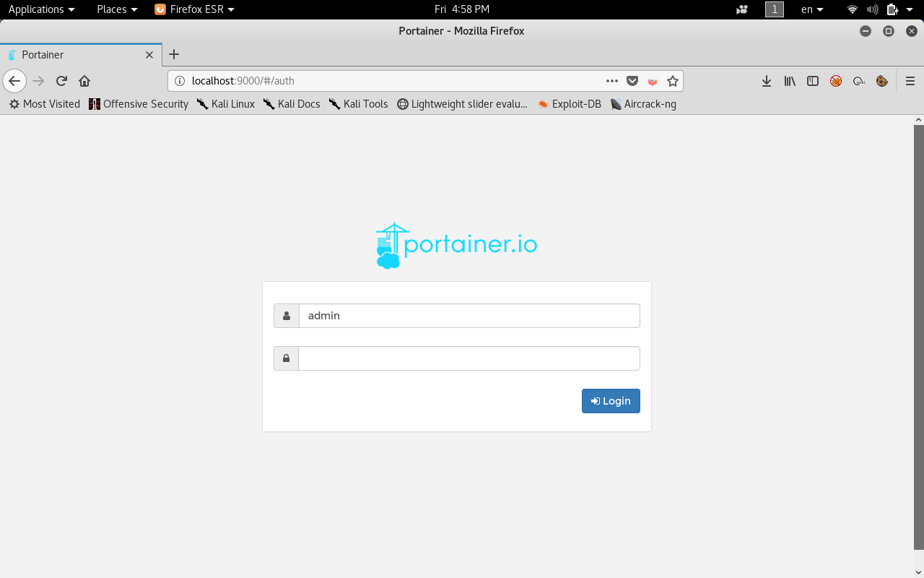Save page to Pocket icon

(x=632, y=81)
